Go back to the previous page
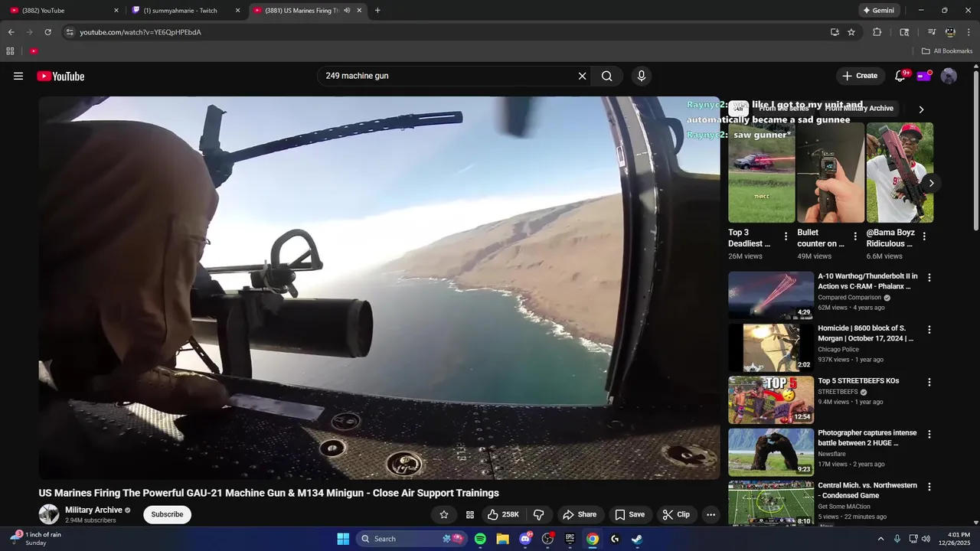 click(11, 32)
